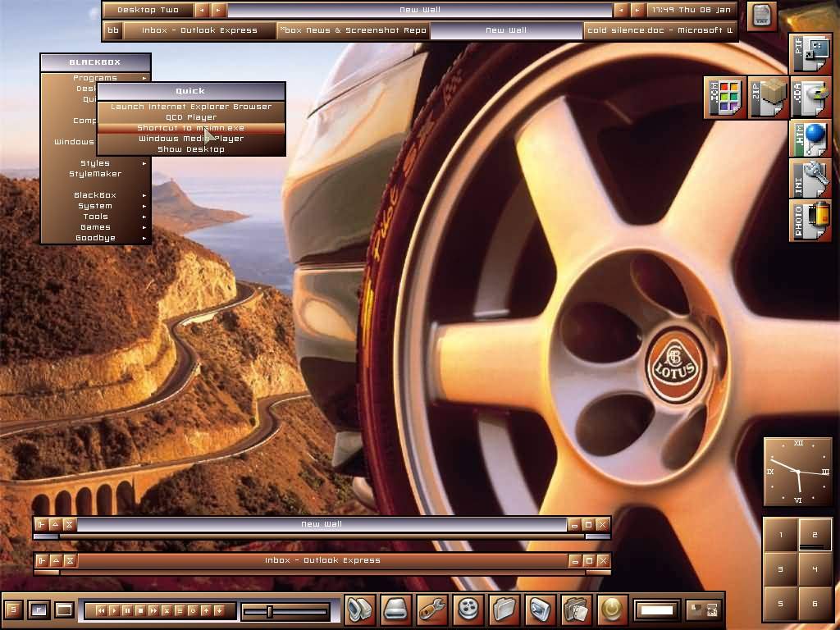The height and width of the screenshot is (630, 840).
Task: Click the blank rectangle button next to F
Action: coord(64,609)
